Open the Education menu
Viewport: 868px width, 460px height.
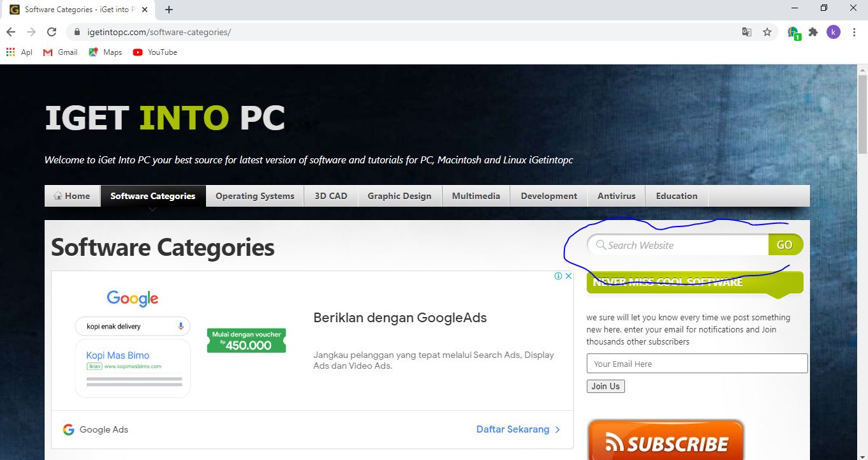tap(677, 196)
